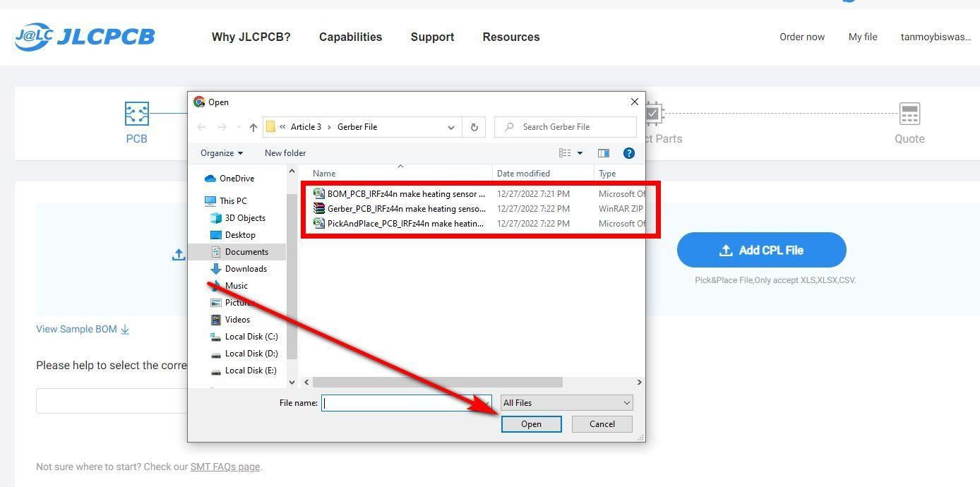The image size is (980, 487).
Task: Click the Open button
Action: click(532, 424)
